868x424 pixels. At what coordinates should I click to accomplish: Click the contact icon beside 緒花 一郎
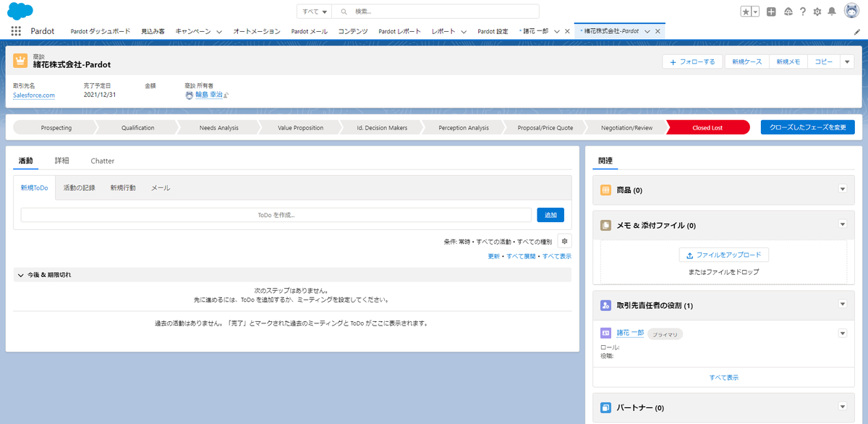tap(606, 333)
